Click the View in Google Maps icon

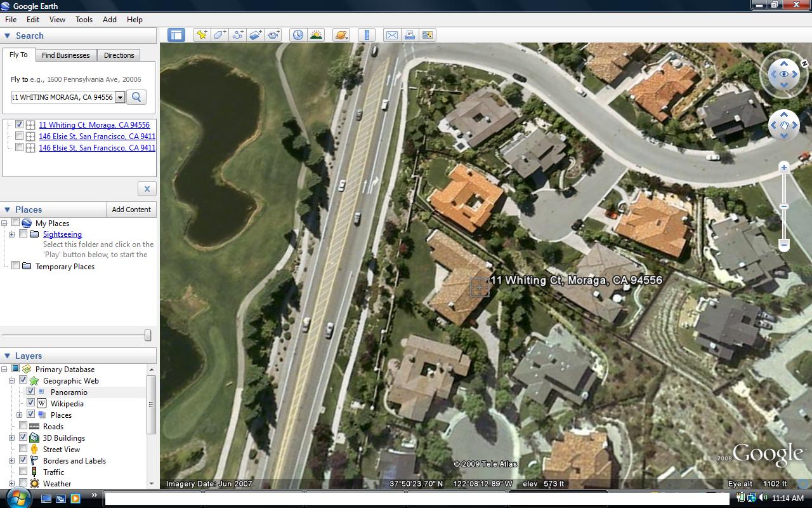point(428,35)
